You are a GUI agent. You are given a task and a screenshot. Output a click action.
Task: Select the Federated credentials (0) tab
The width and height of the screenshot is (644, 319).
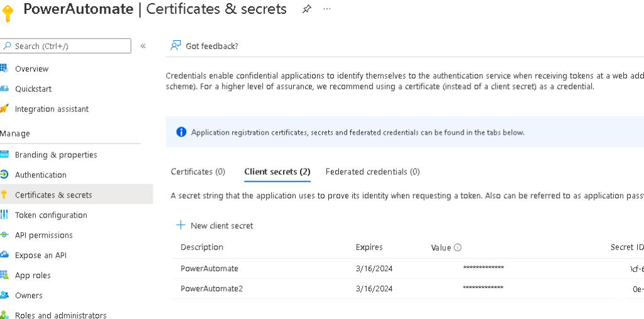[372, 172]
